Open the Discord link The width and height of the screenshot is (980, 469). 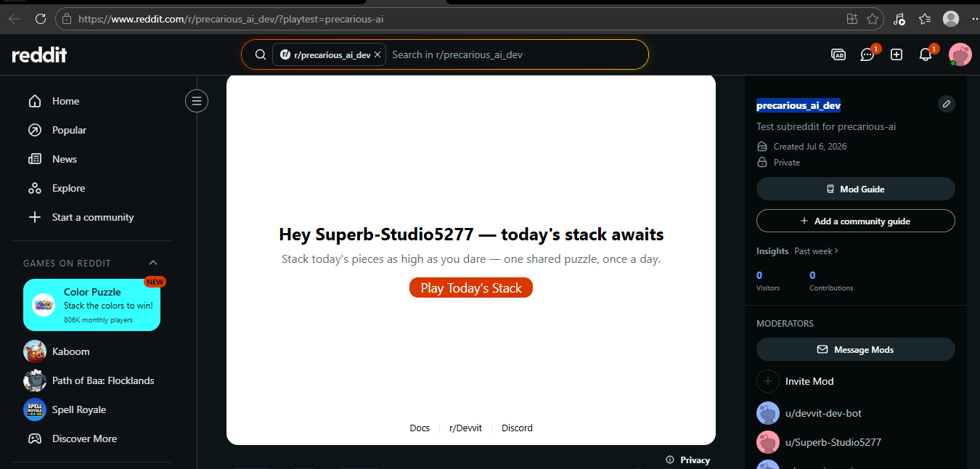pyautogui.click(x=517, y=428)
